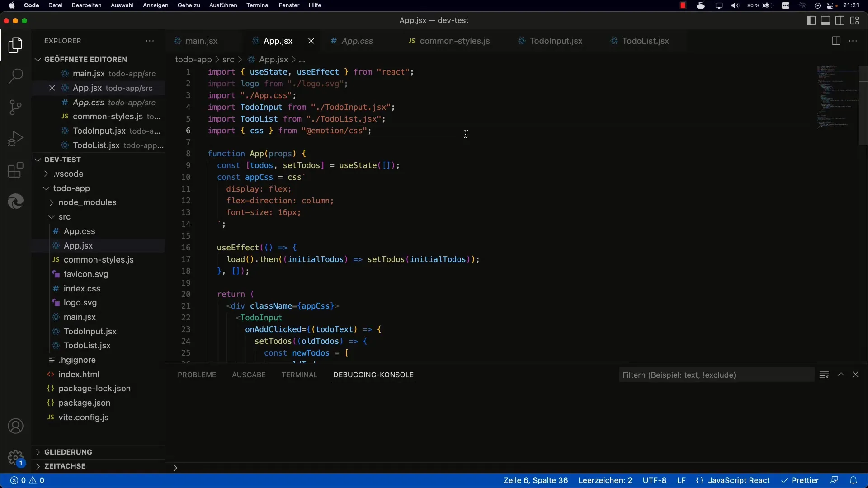Close the App.jsx editor tab
The image size is (868, 488).
[311, 41]
